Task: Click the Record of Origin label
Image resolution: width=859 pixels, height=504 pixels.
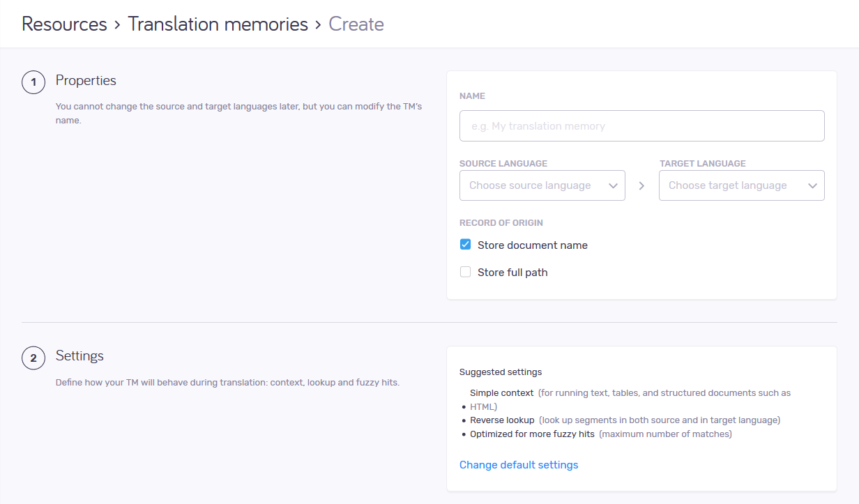Action: coord(501,222)
